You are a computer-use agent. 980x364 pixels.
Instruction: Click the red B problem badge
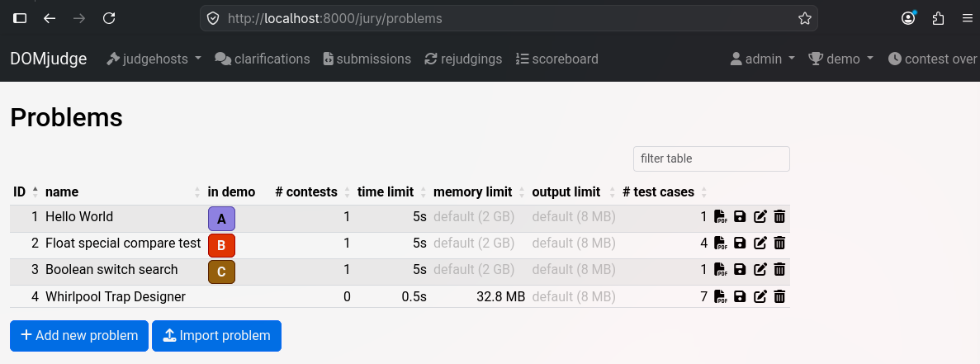click(221, 245)
